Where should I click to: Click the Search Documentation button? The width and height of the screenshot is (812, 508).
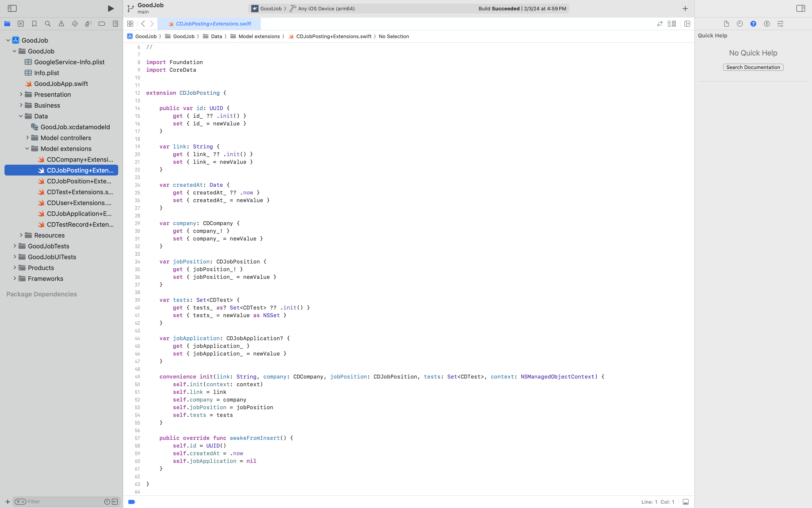[753, 67]
